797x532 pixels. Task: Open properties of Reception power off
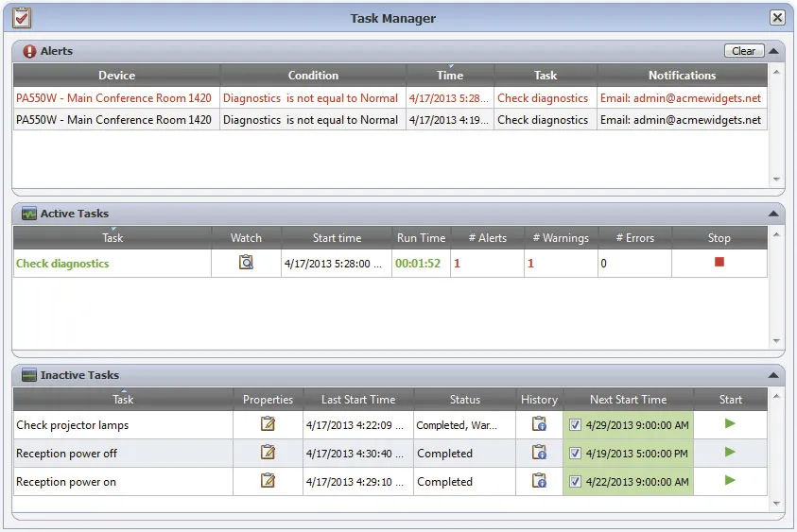(x=268, y=453)
